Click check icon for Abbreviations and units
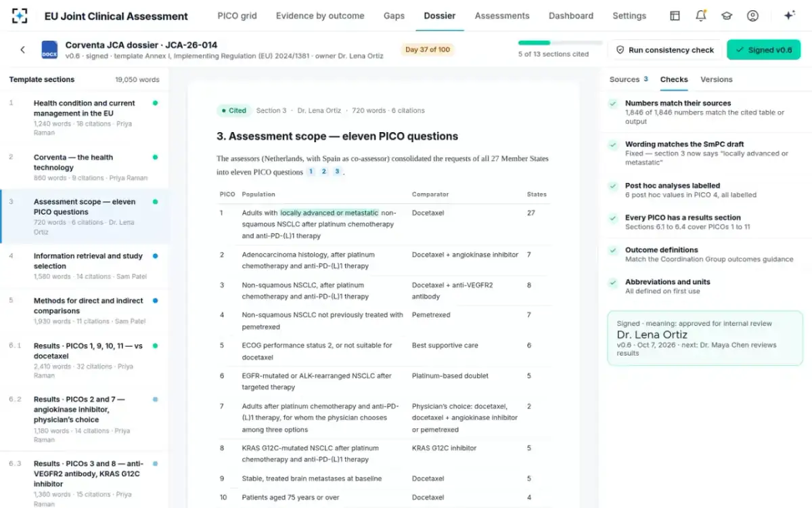This screenshot has width=812, height=508. pyautogui.click(x=612, y=282)
